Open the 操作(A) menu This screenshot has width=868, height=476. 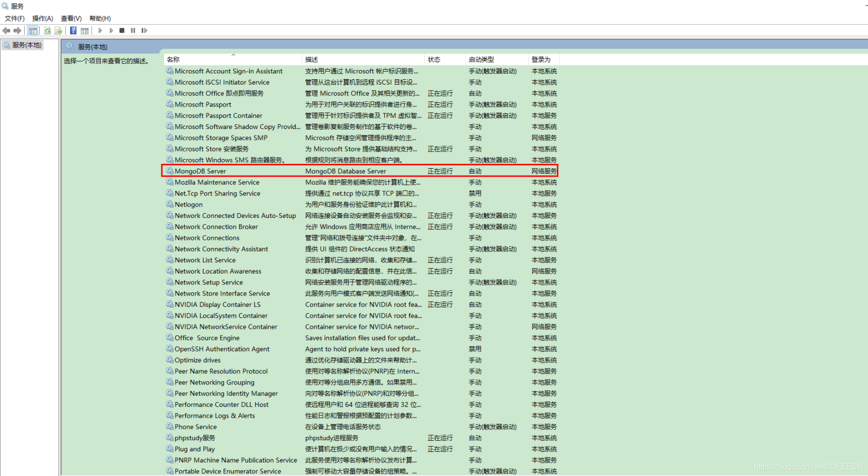pos(43,18)
